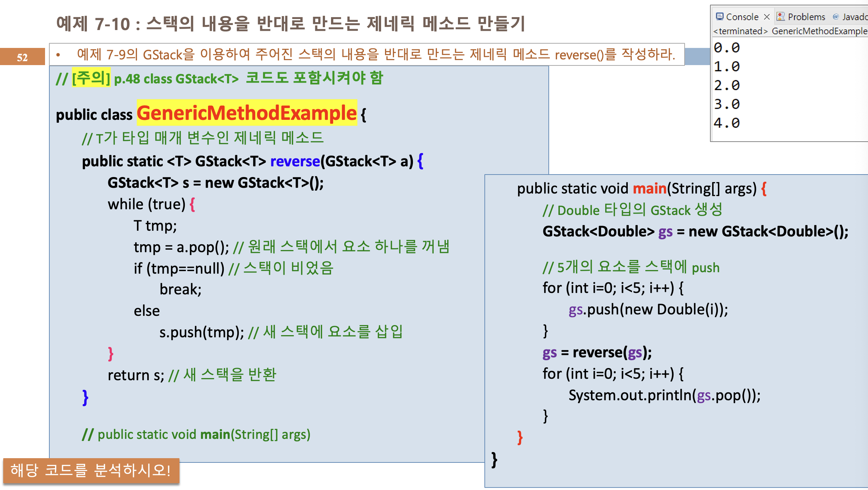The image size is (868, 490).
Task: Click the commented main(String[] args) line
Action: point(196,434)
